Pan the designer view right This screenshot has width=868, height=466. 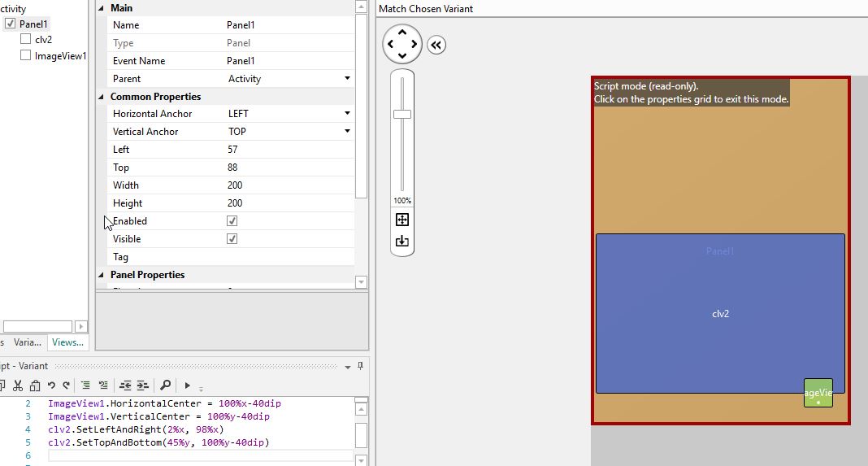pyautogui.click(x=414, y=45)
